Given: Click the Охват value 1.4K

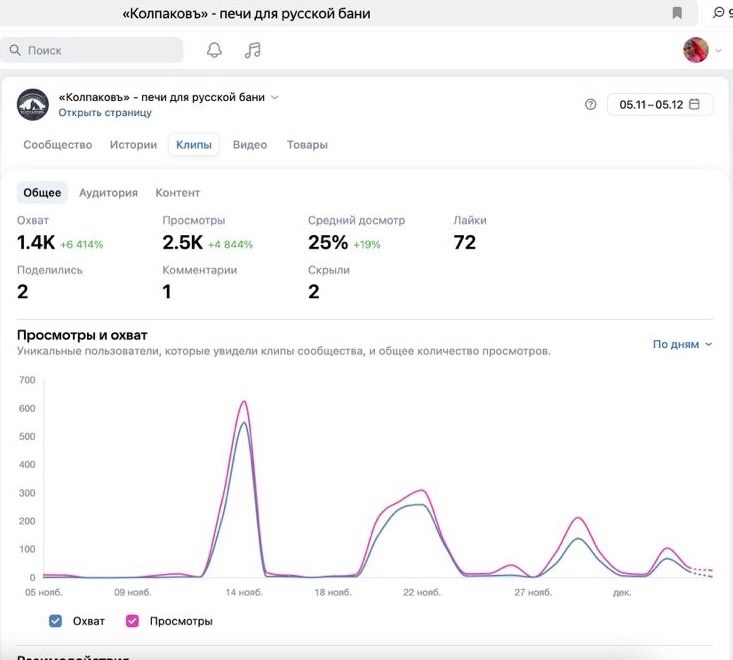Looking at the screenshot, I should 36,243.
